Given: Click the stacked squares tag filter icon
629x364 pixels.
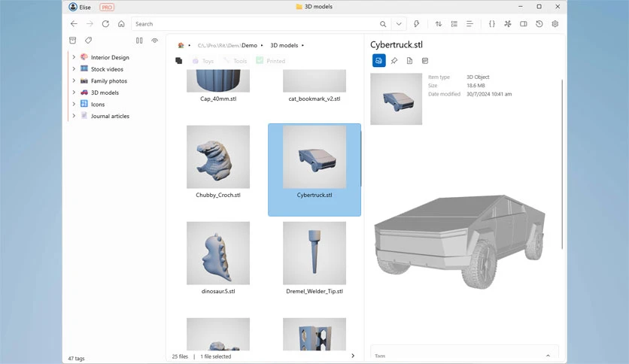Looking at the screenshot, I should [x=179, y=60].
